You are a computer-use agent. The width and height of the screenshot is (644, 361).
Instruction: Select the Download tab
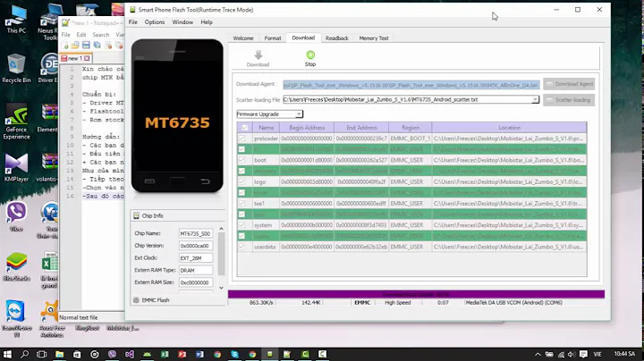pos(303,38)
